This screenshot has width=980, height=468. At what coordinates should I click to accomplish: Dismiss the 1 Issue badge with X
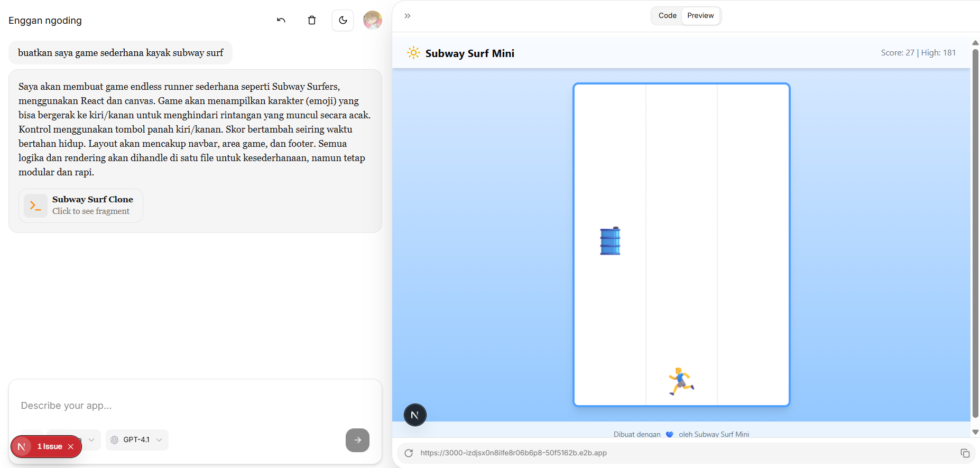[71, 447]
